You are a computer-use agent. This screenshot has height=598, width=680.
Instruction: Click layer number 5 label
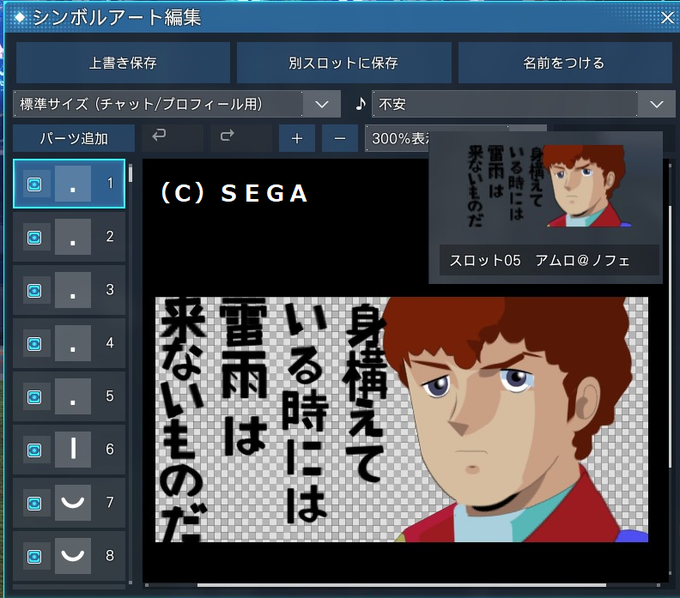(110, 396)
